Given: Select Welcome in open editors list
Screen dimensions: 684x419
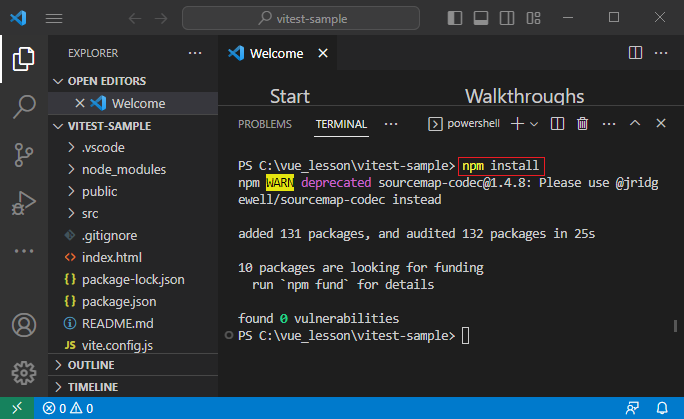Looking at the screenshot, I should (x=133, y=103).
